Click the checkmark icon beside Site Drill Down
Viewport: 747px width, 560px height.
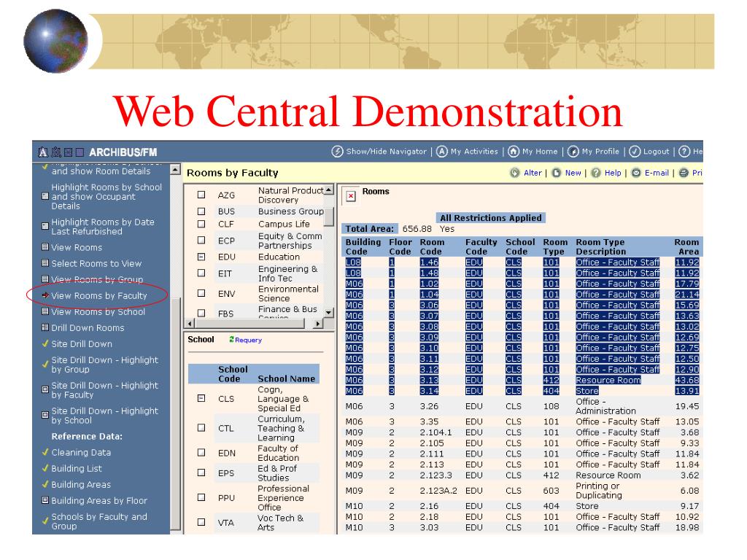(x=45, y=343)
